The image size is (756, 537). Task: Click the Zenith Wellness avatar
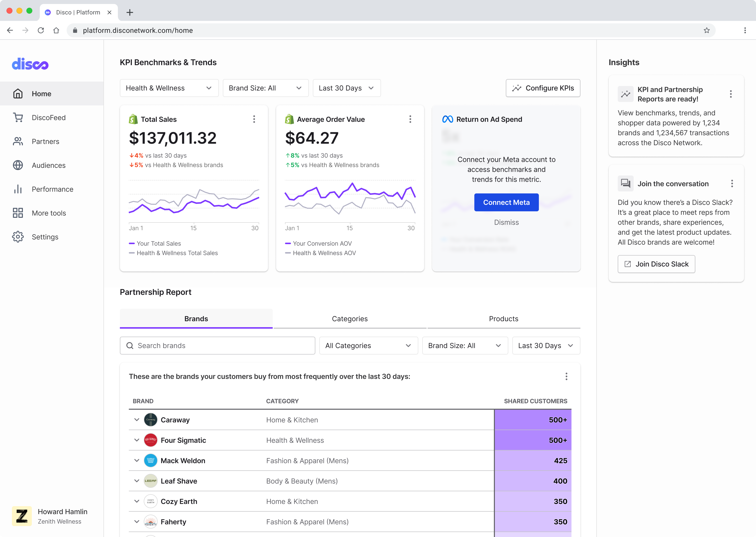[x=22, y=516]
